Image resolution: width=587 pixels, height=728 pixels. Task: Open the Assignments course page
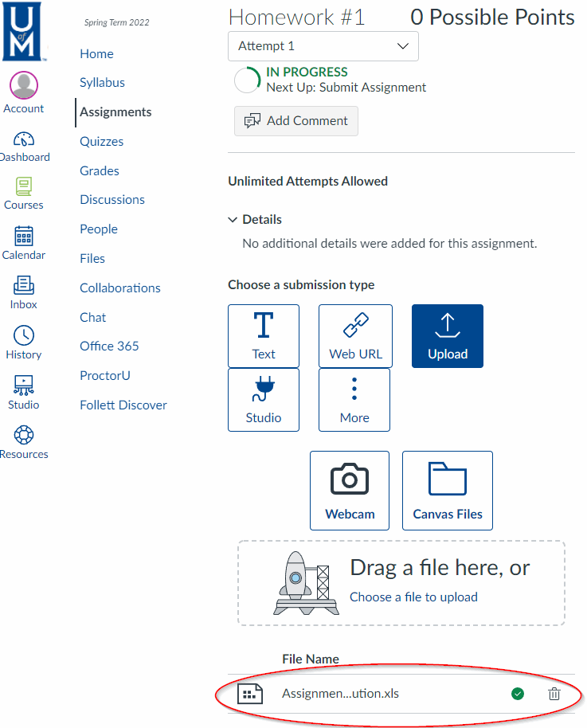pos(115,112)
